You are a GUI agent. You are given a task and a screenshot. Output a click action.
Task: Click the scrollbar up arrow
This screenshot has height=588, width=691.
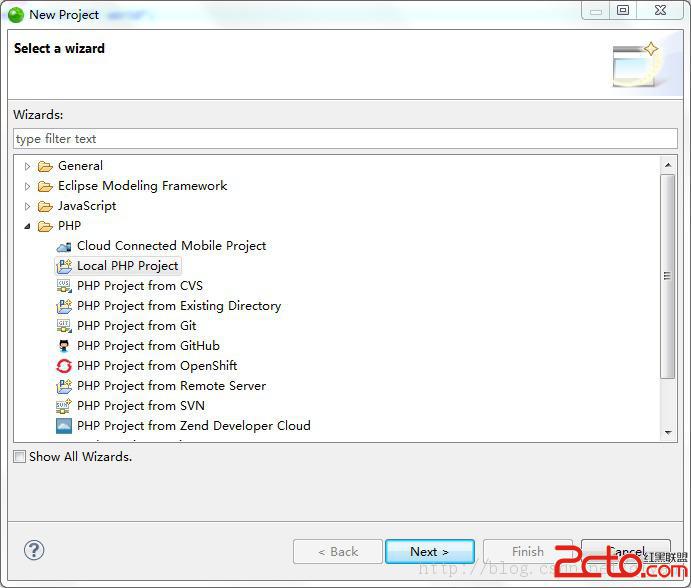(668, 165)
